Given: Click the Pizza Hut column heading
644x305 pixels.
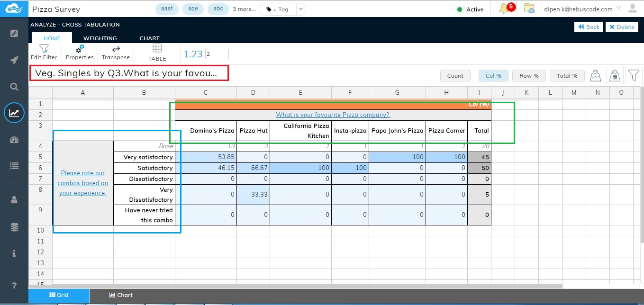Looking at the screenshot, I should [x=254, y=131].
